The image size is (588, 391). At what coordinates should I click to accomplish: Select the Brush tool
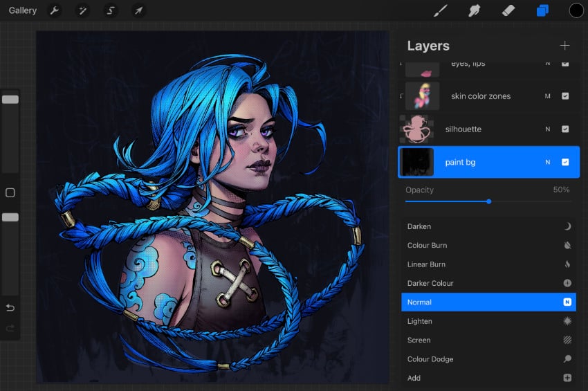tap(440, 10)
